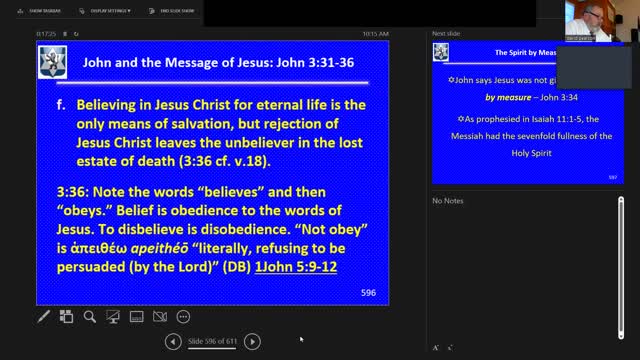
Task: Open more slide show options
Action: tap(183, 316)
